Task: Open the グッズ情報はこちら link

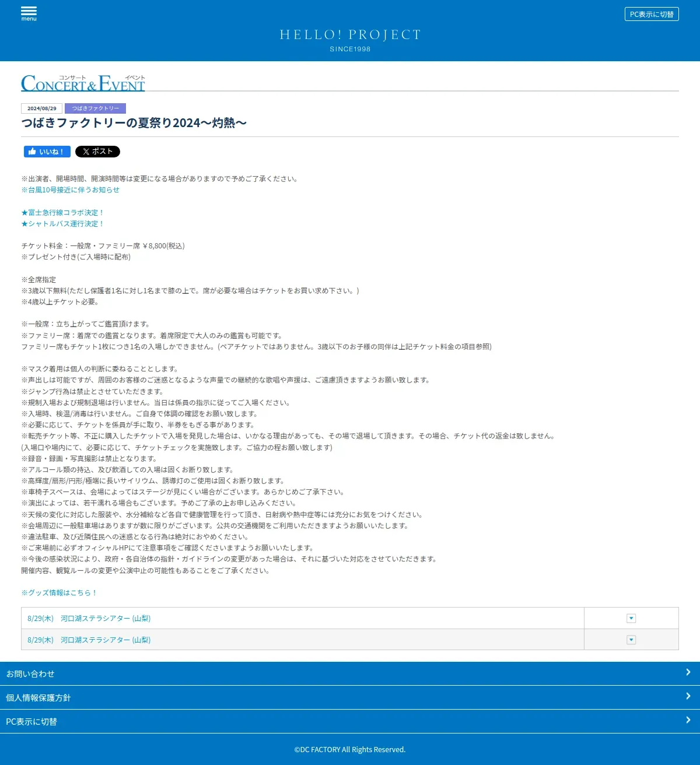Action: point(59,593)
